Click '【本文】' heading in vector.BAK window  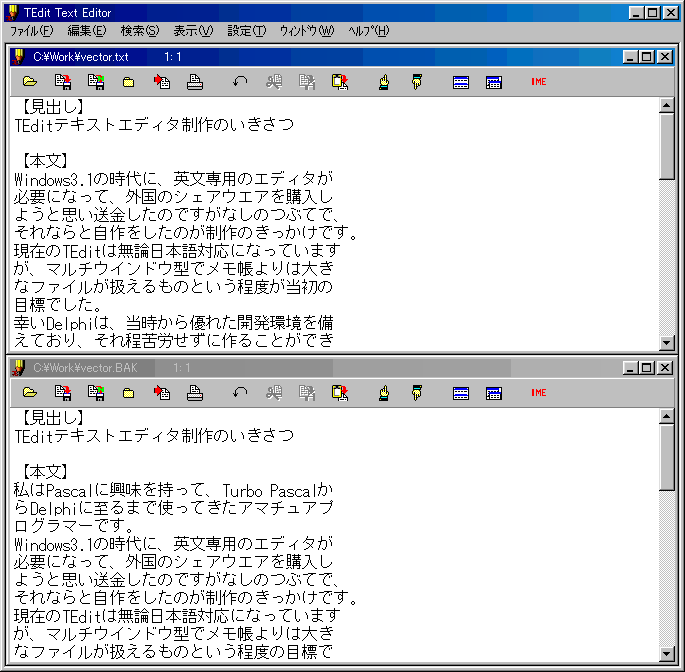tap(45, 472)
